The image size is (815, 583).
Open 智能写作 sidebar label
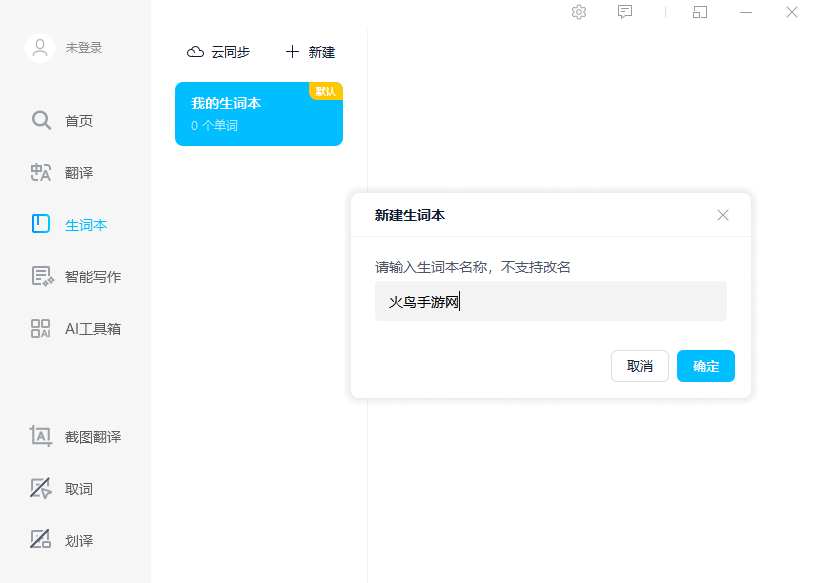93,277
